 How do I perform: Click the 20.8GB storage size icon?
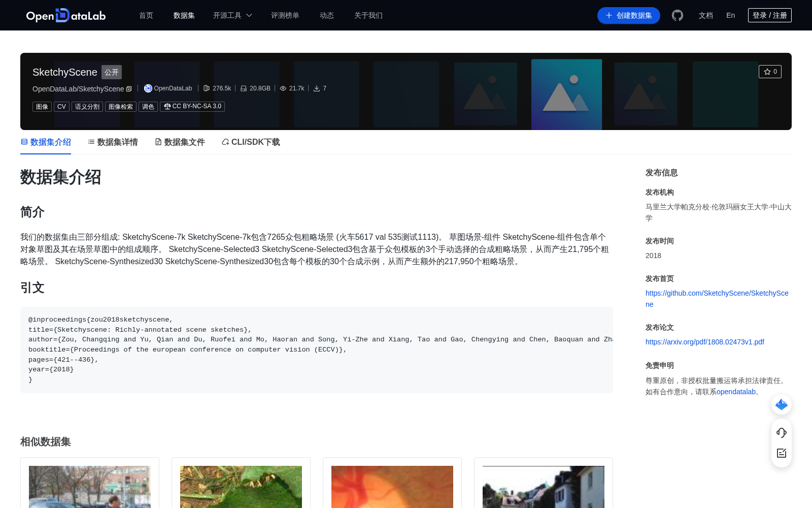(x=244, y=88)
